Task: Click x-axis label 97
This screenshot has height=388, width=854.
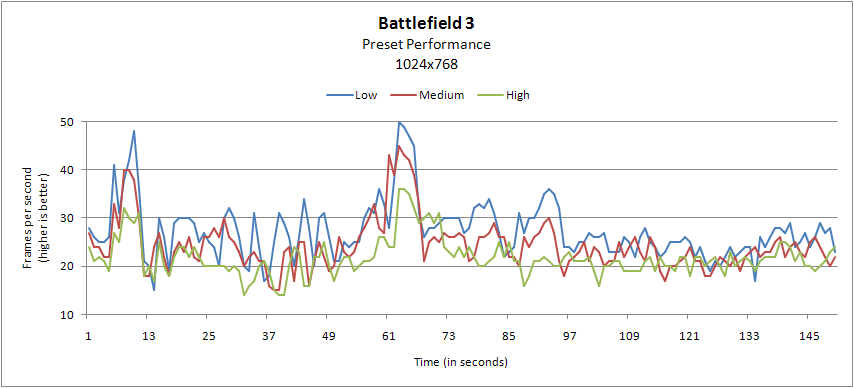Action: [569, 337]
